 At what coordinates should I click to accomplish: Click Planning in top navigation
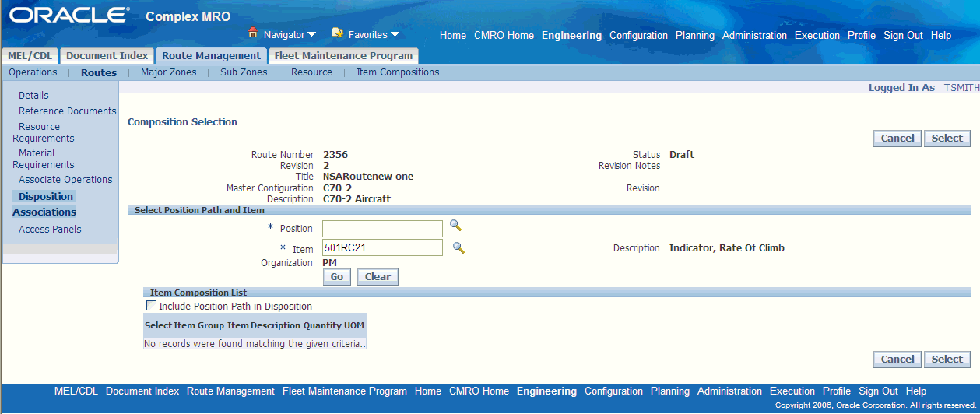tap(695, 35)
